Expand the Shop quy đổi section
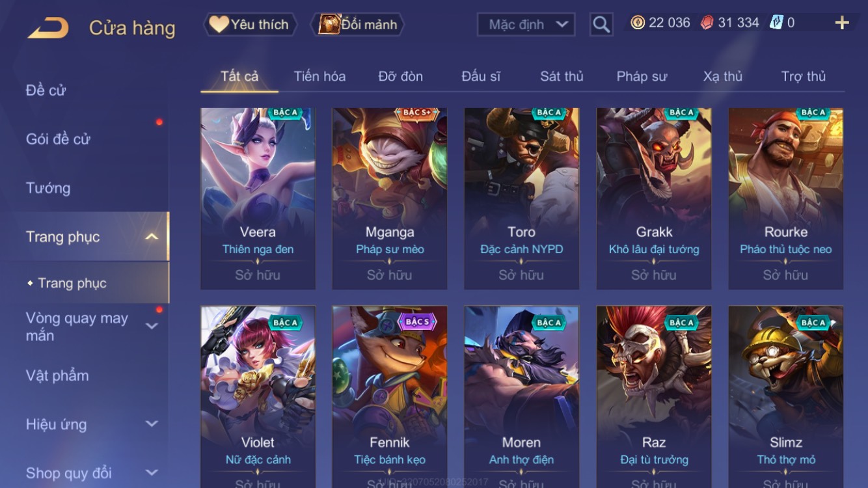The width and height of the screenshot is (868, 488). click(151, 473)
